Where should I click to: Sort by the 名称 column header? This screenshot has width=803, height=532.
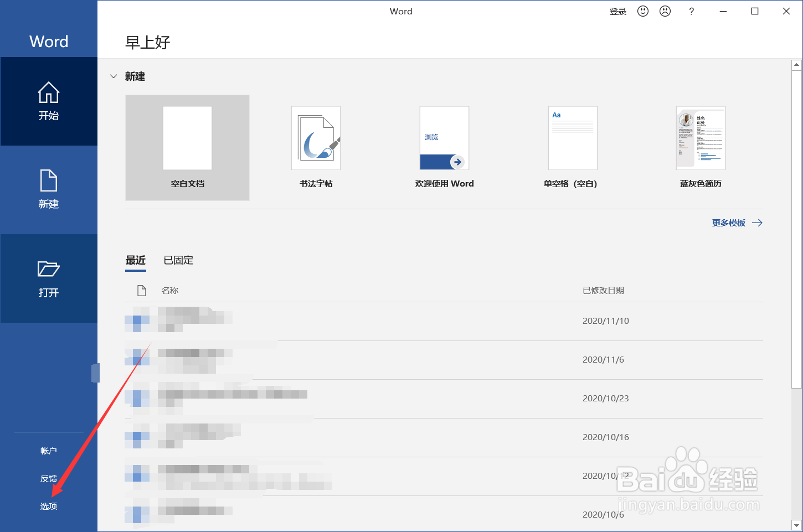(x=170, y=290)
